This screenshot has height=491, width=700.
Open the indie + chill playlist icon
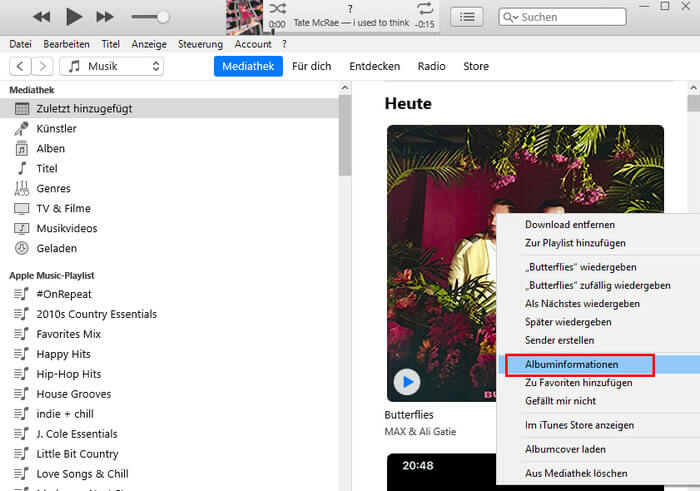(x=21, y=414)
